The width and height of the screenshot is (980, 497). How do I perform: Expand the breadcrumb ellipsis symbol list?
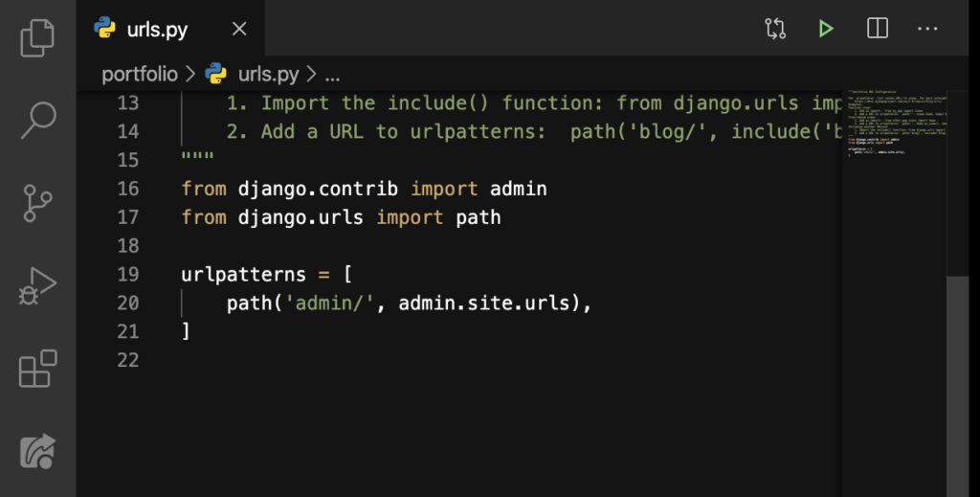pyautogui.click(x=332, y=75)
